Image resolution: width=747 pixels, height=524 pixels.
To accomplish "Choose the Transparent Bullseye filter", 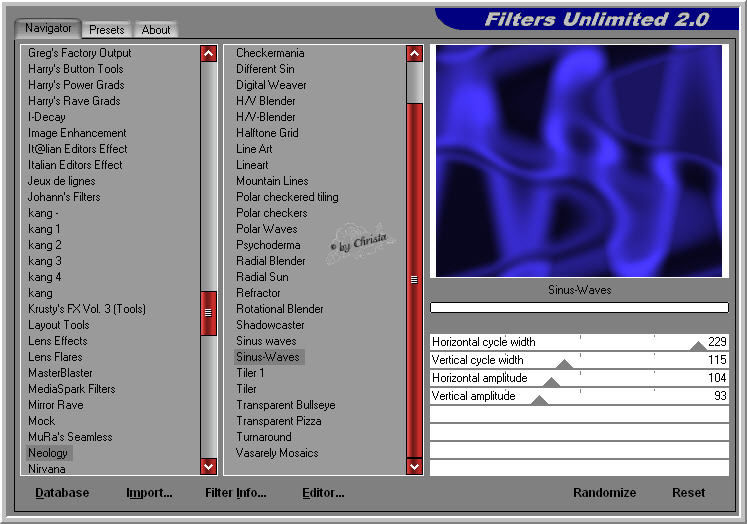I will 286,405.
